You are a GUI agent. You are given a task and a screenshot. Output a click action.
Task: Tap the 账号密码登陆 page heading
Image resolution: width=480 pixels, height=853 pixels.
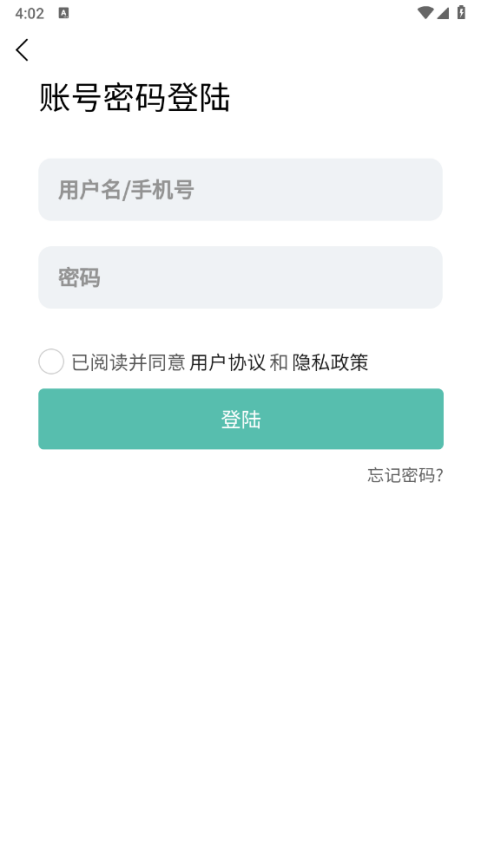tap(134, 98)
